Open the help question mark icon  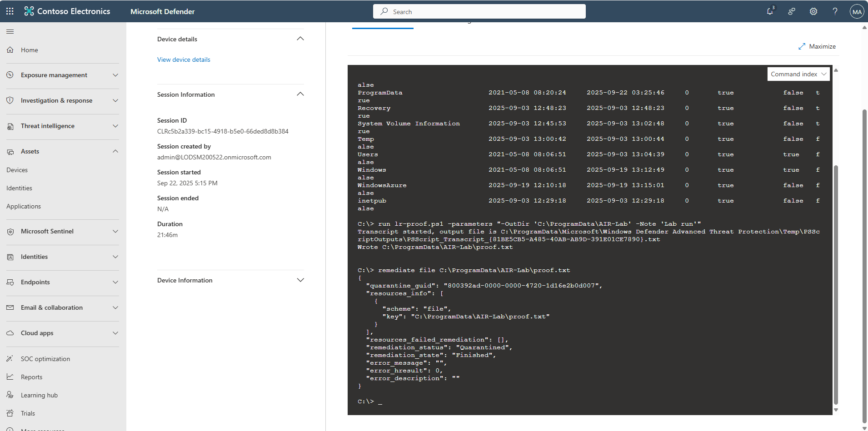[835, 11]
